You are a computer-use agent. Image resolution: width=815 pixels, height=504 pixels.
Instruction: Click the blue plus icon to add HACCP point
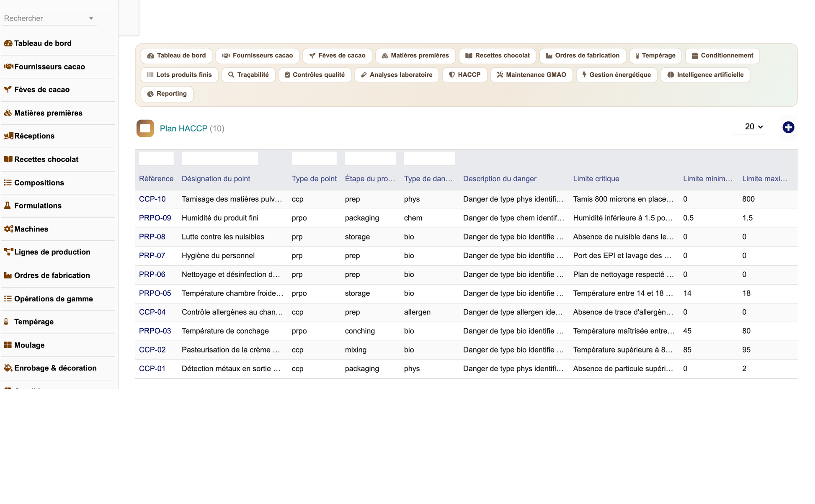pos(788,127)
